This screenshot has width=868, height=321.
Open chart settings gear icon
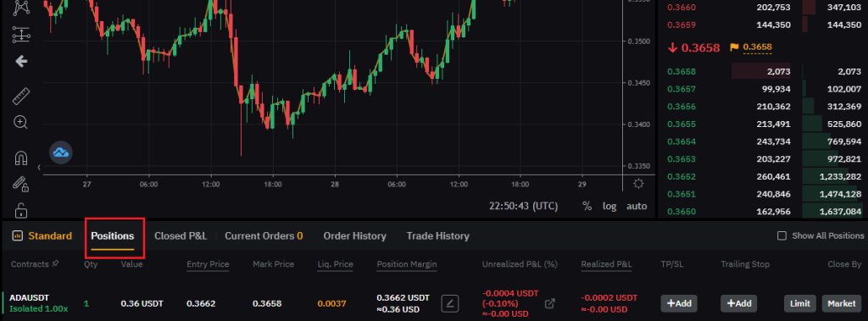point(638,183)
